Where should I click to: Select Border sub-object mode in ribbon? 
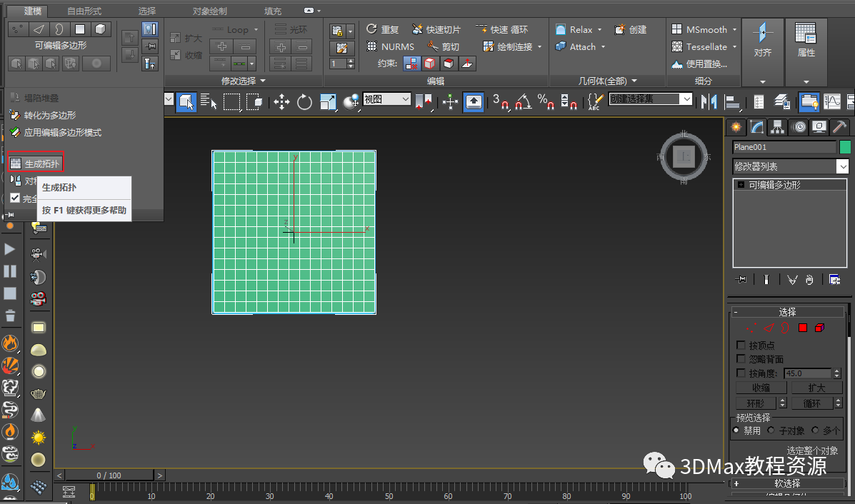pos(59,29)
